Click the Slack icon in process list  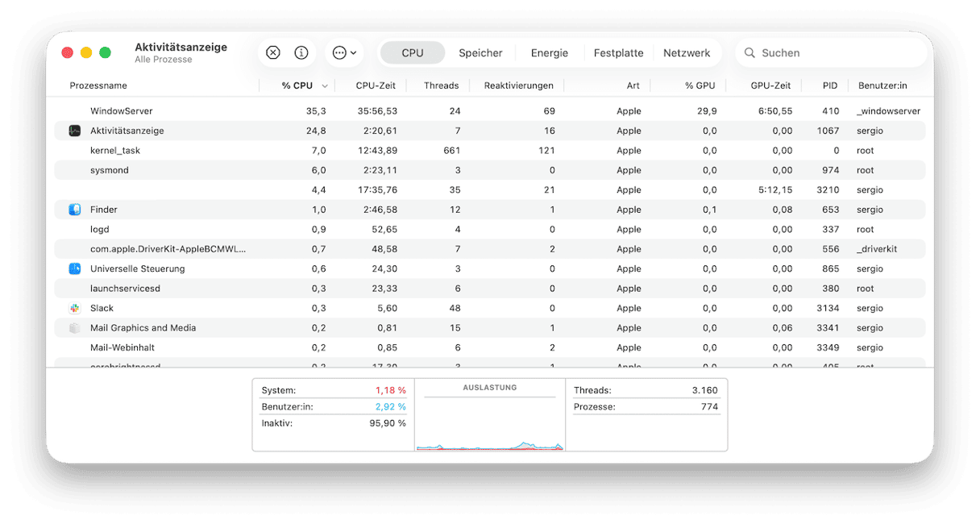[x=75, y=308]
